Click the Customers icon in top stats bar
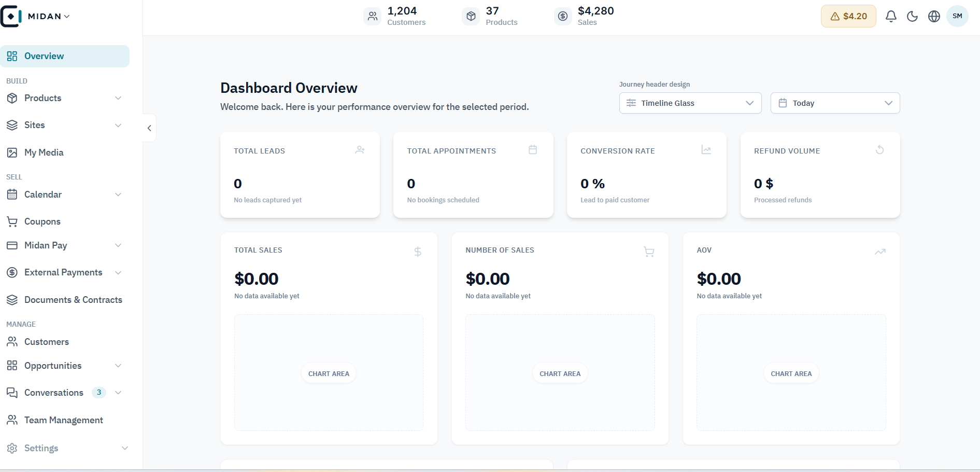Image resolution: width=980 pixels, height=472 pixels. 372,17
